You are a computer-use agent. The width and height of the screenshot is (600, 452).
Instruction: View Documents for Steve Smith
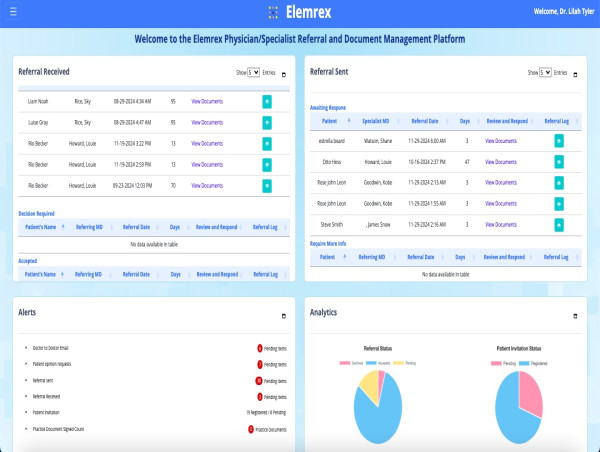(501, 225)
